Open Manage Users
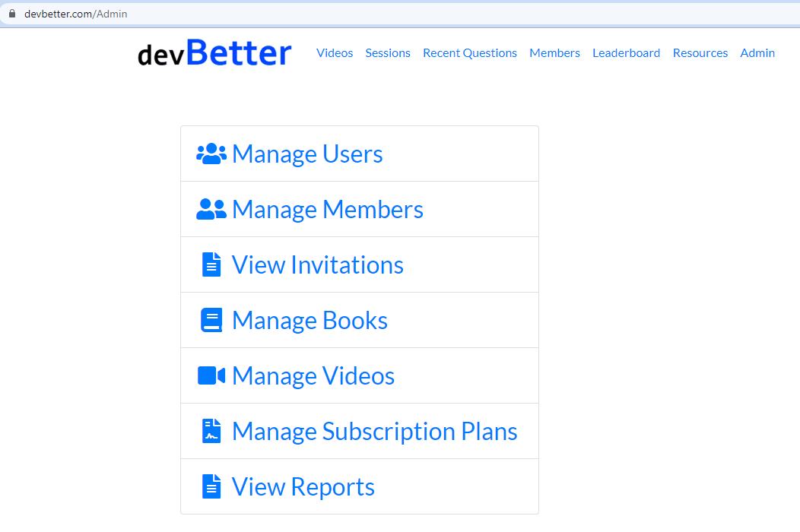 (x=307, y=154)
